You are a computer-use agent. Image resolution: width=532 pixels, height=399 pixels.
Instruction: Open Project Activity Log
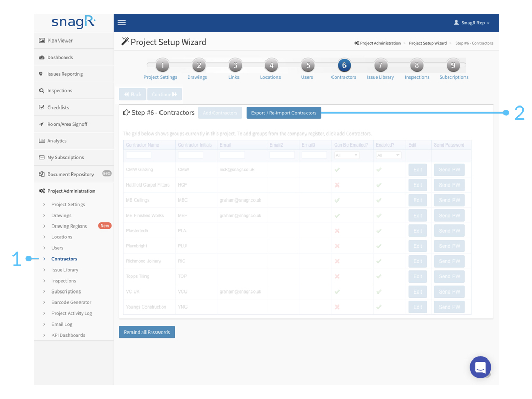(72, 313)
